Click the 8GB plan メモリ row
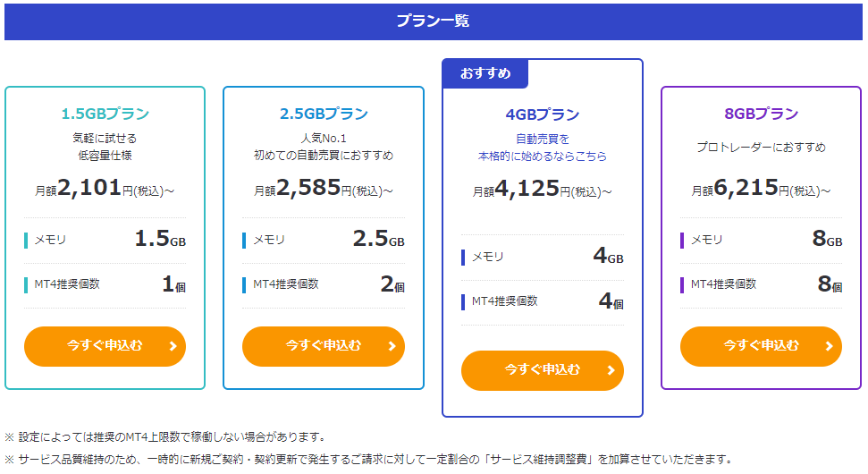Image resolution: width=868 pixels, height=474 pixels. (761, 240)
